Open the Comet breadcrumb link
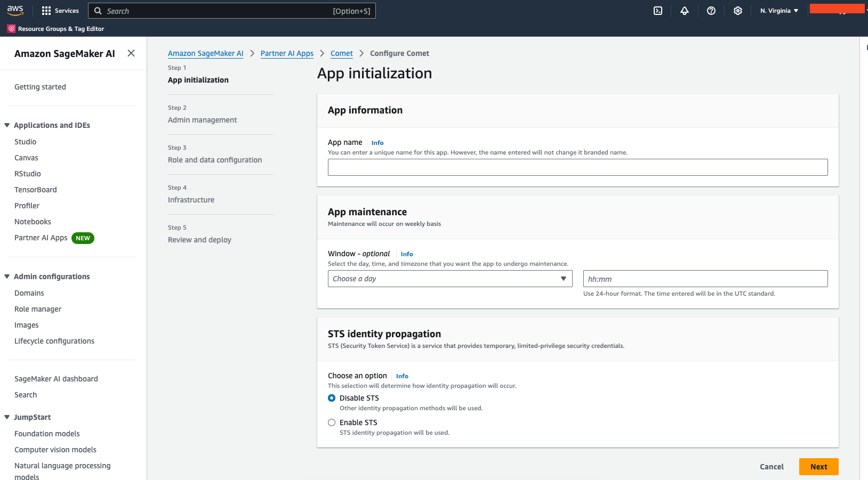 342,53
